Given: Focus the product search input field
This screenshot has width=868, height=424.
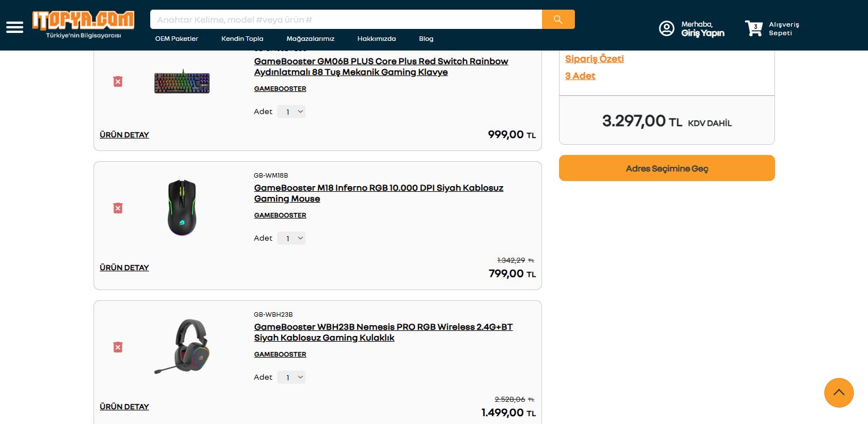Looking at the screenshot, I should 346,19.
